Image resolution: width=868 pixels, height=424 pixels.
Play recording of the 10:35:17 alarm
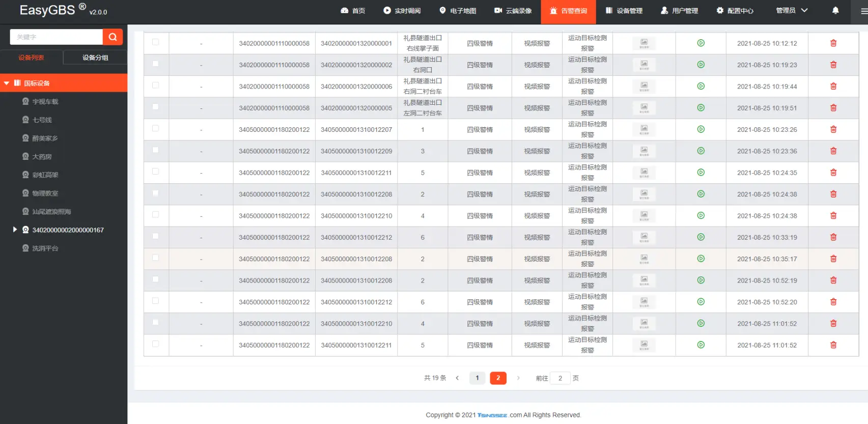point(701,259)
